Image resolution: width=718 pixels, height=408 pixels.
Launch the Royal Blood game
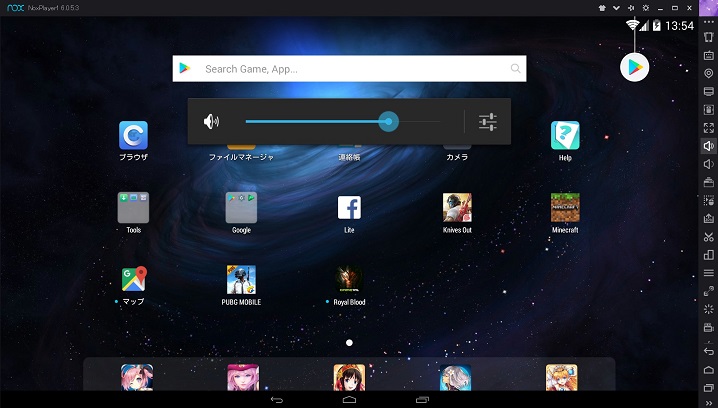(x=349, y=279)
